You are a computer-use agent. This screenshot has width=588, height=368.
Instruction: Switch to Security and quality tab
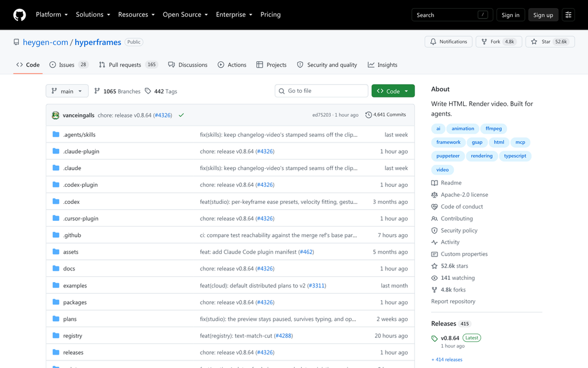327,65
